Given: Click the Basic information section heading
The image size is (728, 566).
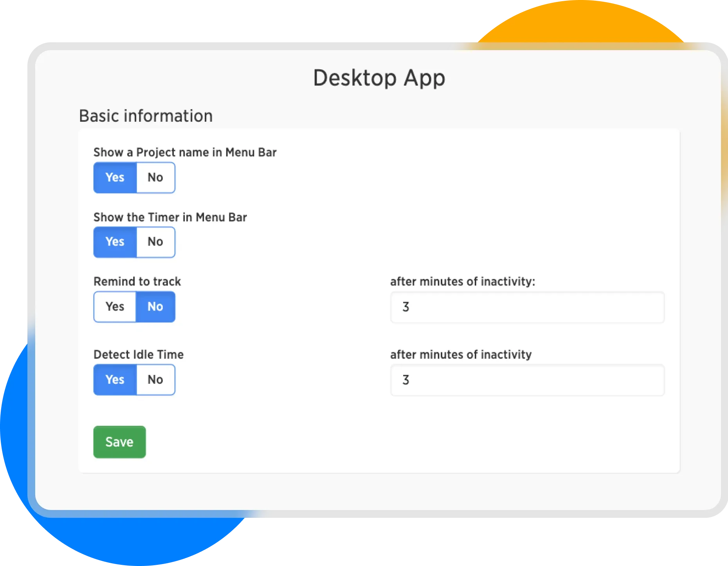Looking at the screenshot, I should point(146,116).
